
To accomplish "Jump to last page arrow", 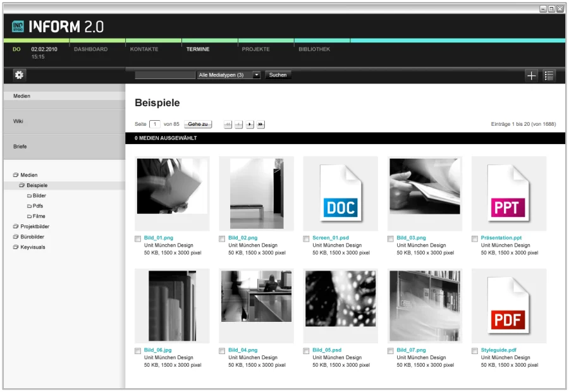I will (260, 125).
